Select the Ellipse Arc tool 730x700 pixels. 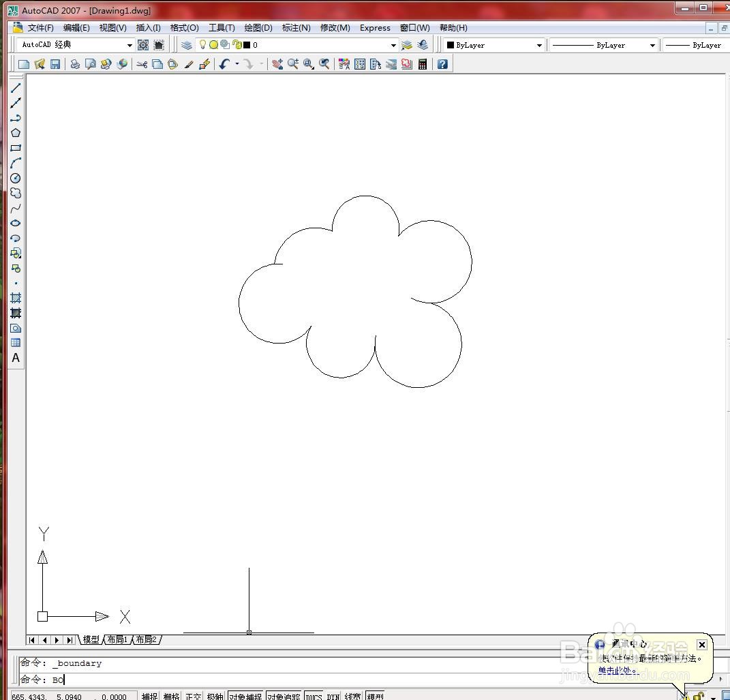(x=16, y=239)
